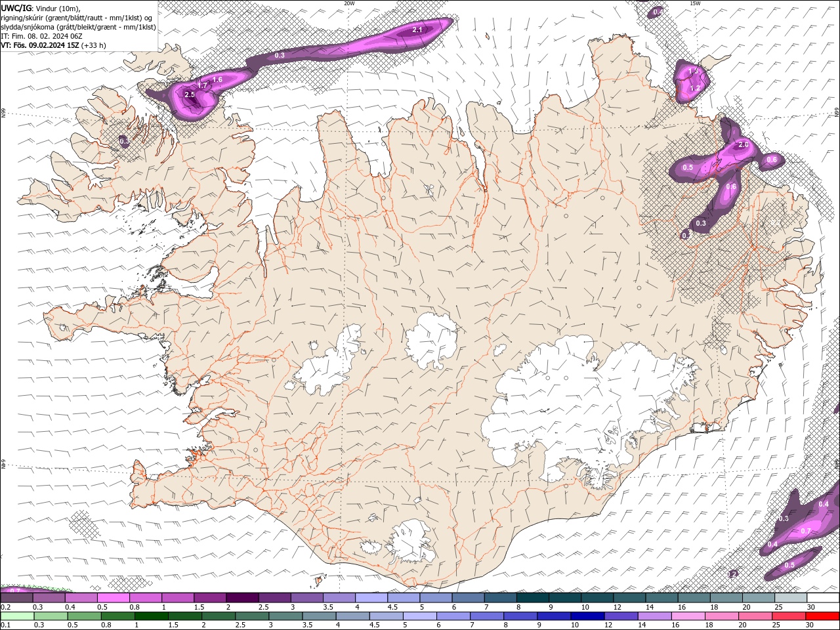840x630 pixels.
Task: Select the upper legend swatch between 4 and 4.5
Action: [x=371, y=598]
